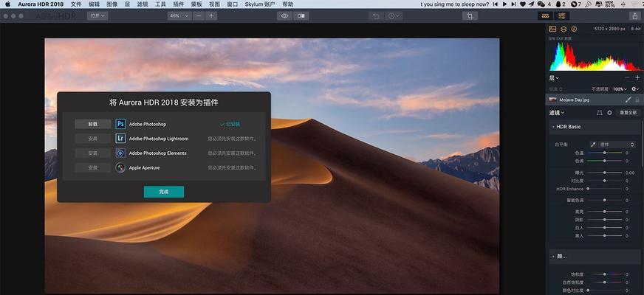Show image info icon
The image size is (644, 295).
click(574, 29)
